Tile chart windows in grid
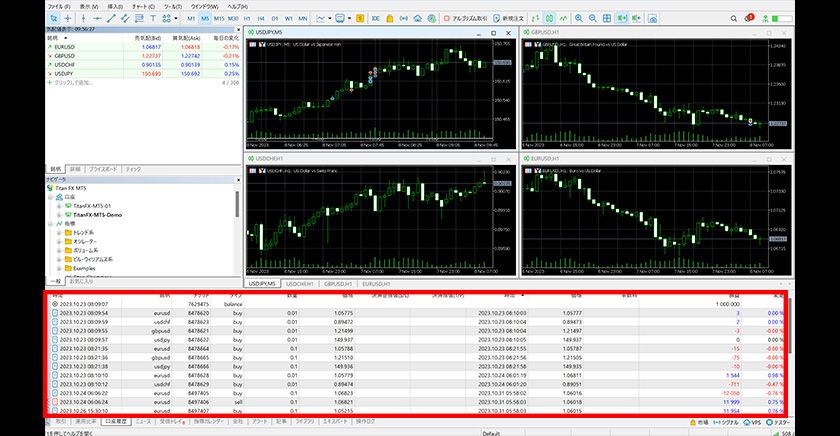Image resolution: width=840 pixels, height=436 pixels. point(607,18)
